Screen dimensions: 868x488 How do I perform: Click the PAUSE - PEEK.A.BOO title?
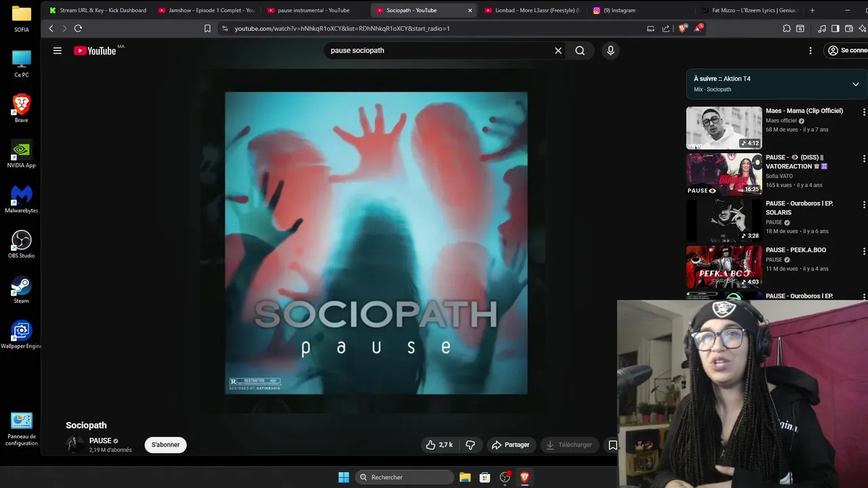(x=795, y=250)
